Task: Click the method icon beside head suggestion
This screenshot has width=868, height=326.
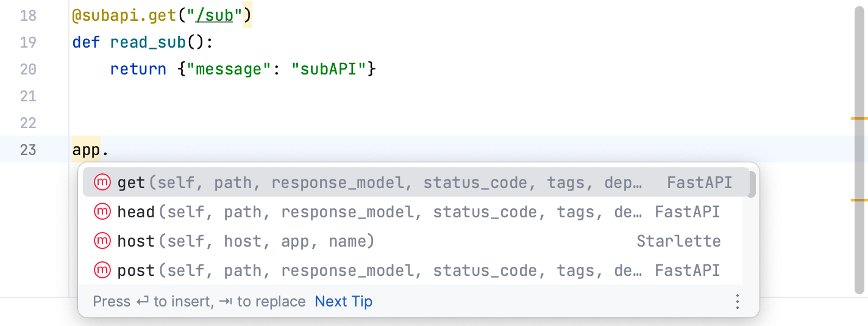Action: [102, 212]
